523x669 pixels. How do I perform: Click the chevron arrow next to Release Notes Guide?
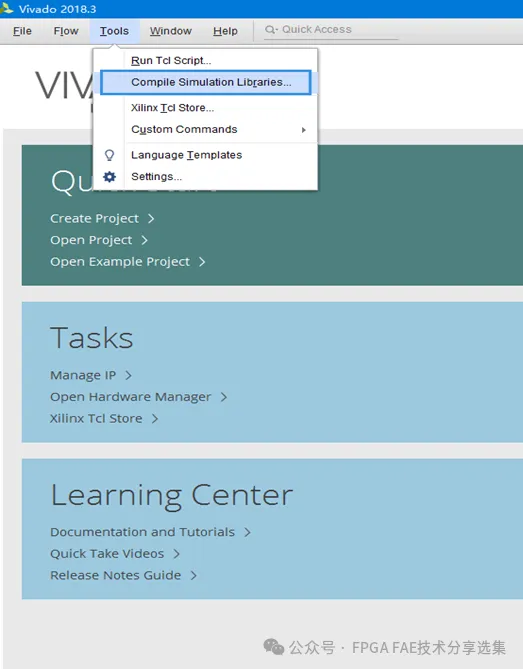pyautogui.click(x=193, y=576)
